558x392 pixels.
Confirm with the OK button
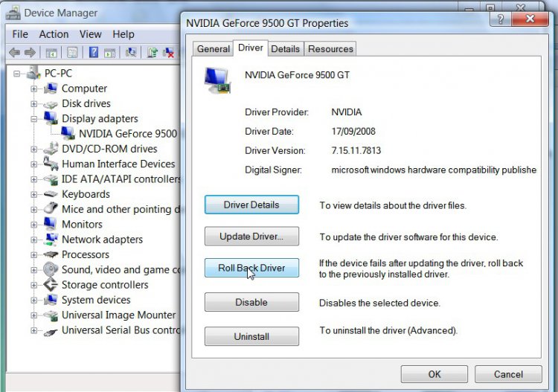[434, 374]
